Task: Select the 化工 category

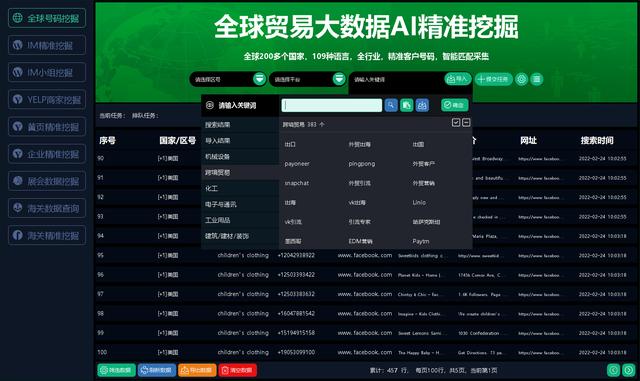Action: tap(240, 188)
